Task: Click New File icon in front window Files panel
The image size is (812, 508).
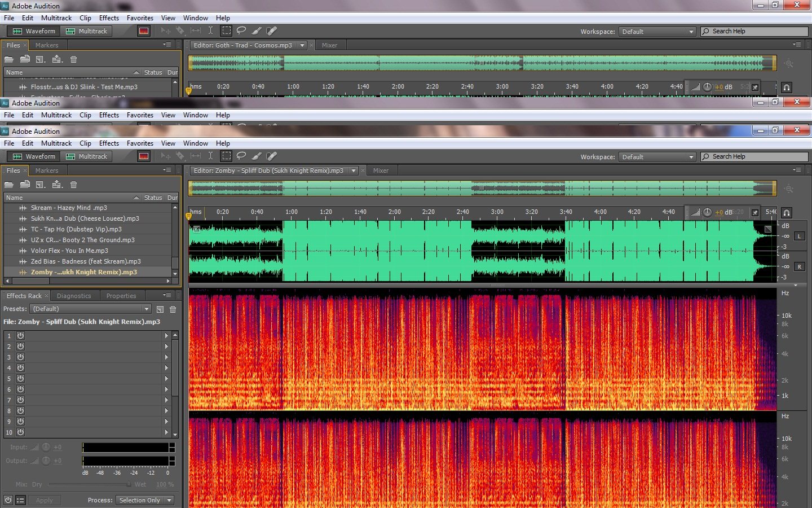Action: (x=41, y=185)
